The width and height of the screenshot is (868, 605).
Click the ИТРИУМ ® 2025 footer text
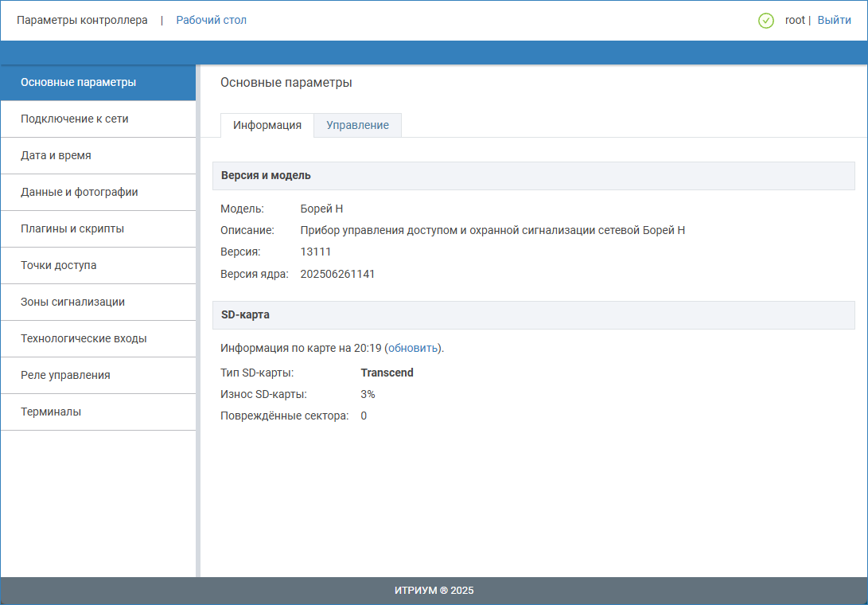(434, 591)
